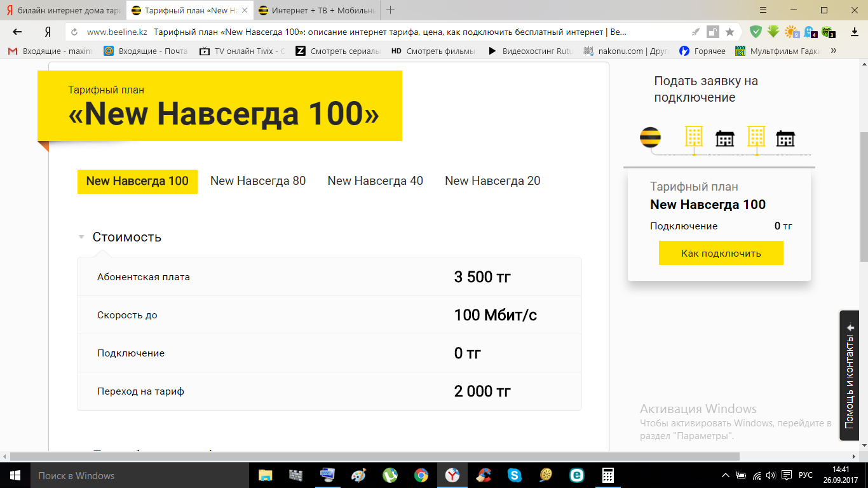Screen dimensions: 868x488
Task: Open nakonu.com bookmark
Action: click(627, 51)
